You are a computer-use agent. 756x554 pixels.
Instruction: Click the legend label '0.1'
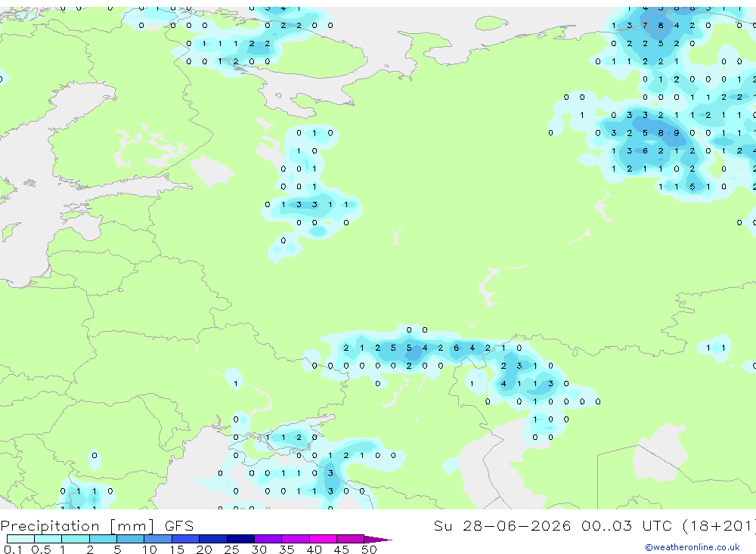13,549
